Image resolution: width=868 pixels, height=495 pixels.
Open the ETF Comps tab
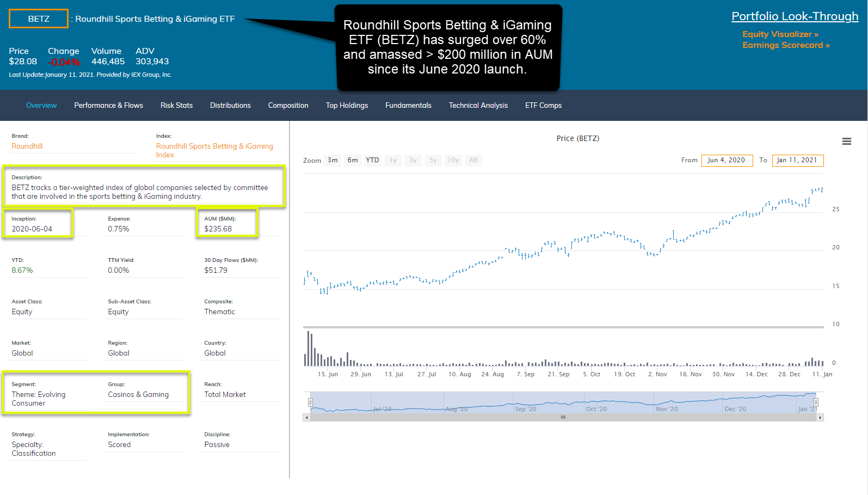click(543, 106)
